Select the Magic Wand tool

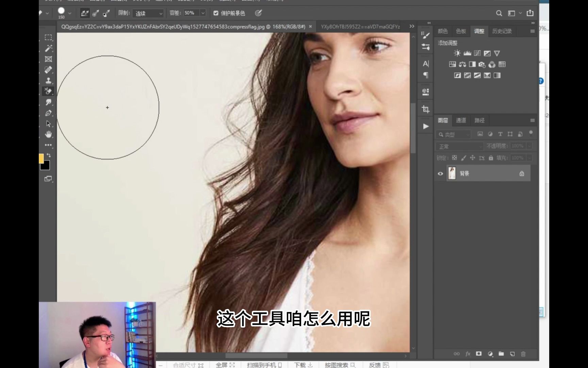[x=49, y=48]
